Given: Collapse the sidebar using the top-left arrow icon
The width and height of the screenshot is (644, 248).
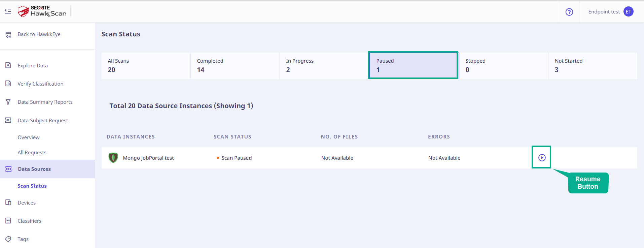Looking at the screenshot, I should tap(8, 11).
